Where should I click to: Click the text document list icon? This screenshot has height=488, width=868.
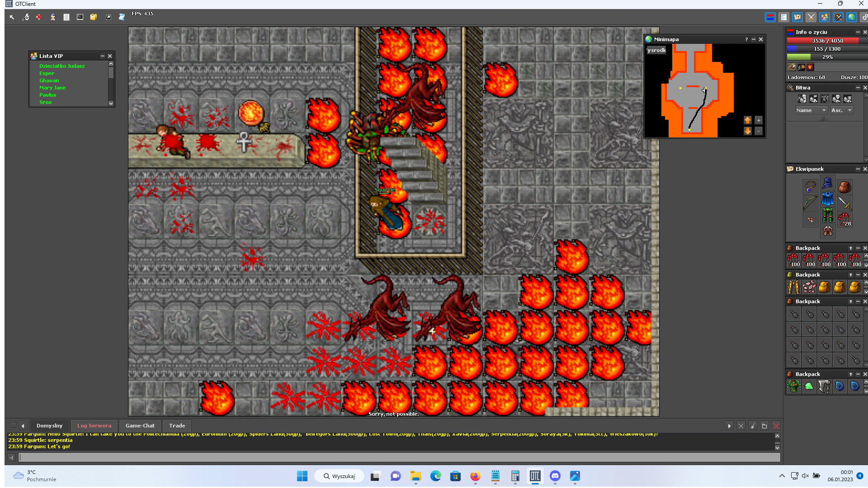coord(66,17)
